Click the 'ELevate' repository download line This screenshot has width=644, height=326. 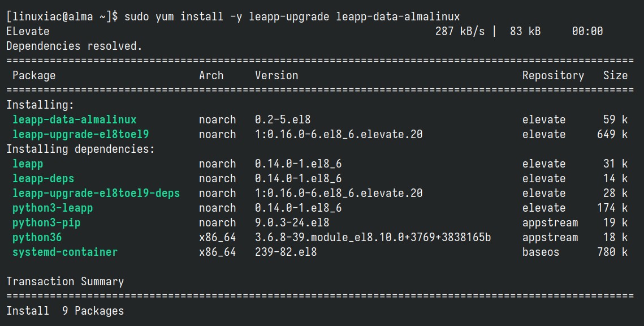[x=304, y=32]
